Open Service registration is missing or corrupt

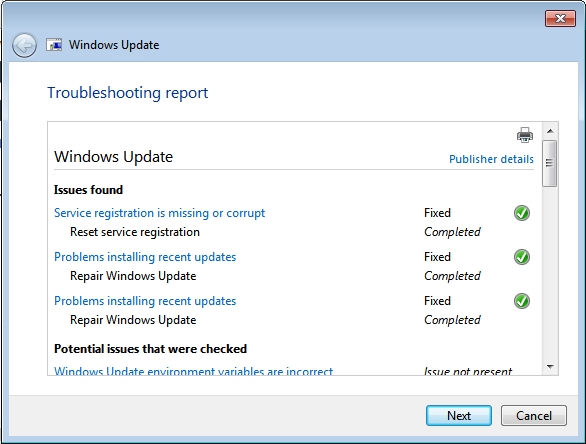click(x=160, y=213)
